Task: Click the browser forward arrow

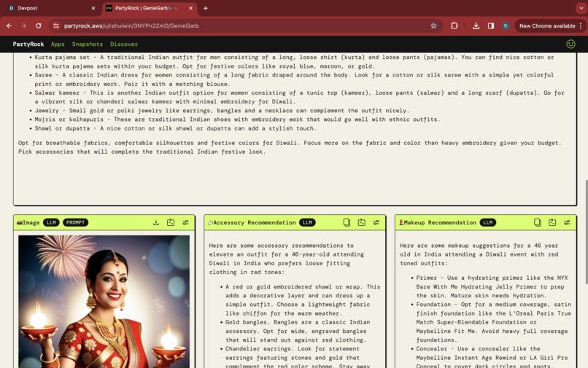Action: pos(23,26)
